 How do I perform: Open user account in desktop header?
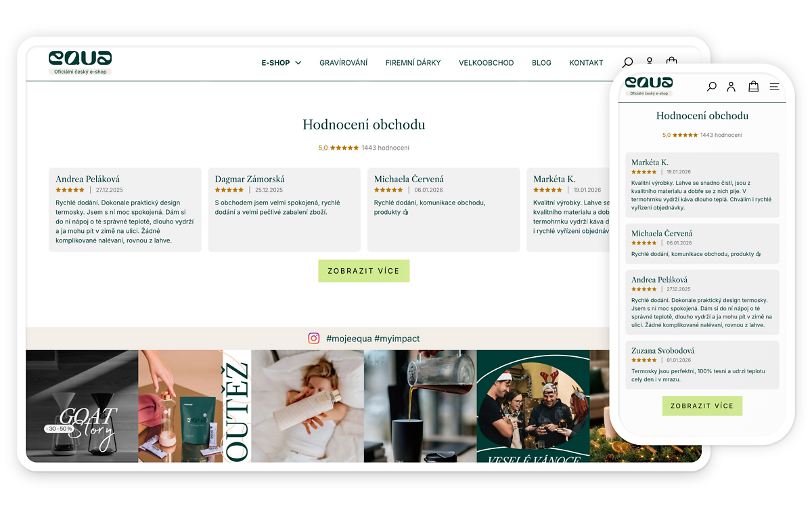coord(650,62)
